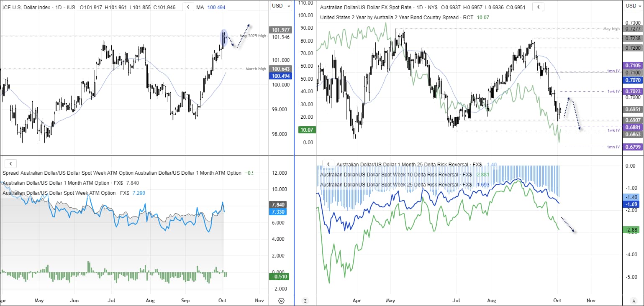Click the green 10.07 label on the left axis
Image resolution: width=644 pixels, height=306 pixels.
pos(306,130)
